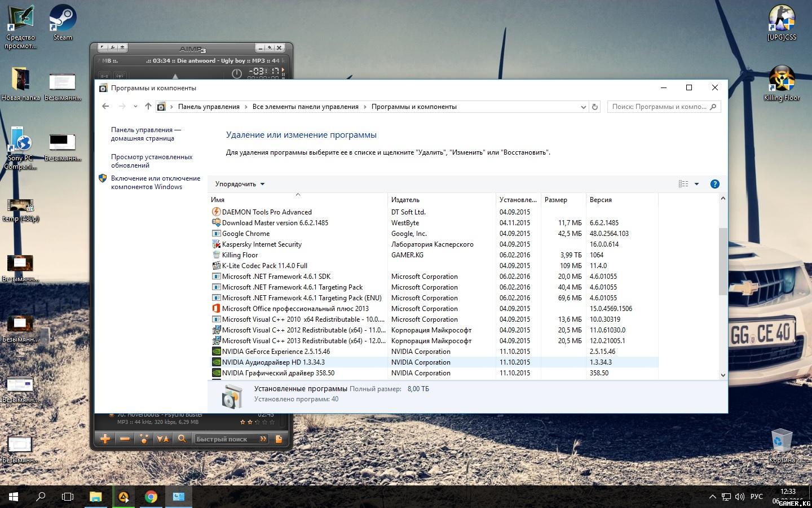Open Google Chrome from the taskbar
The height and width of the screenshot is (508, 812).
(x=151, y=497)
